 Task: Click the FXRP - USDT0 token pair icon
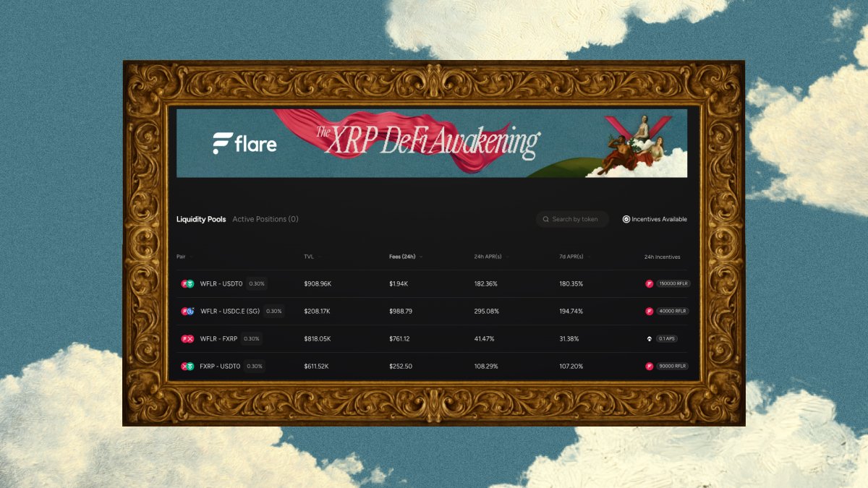click(x=187, y=367)
